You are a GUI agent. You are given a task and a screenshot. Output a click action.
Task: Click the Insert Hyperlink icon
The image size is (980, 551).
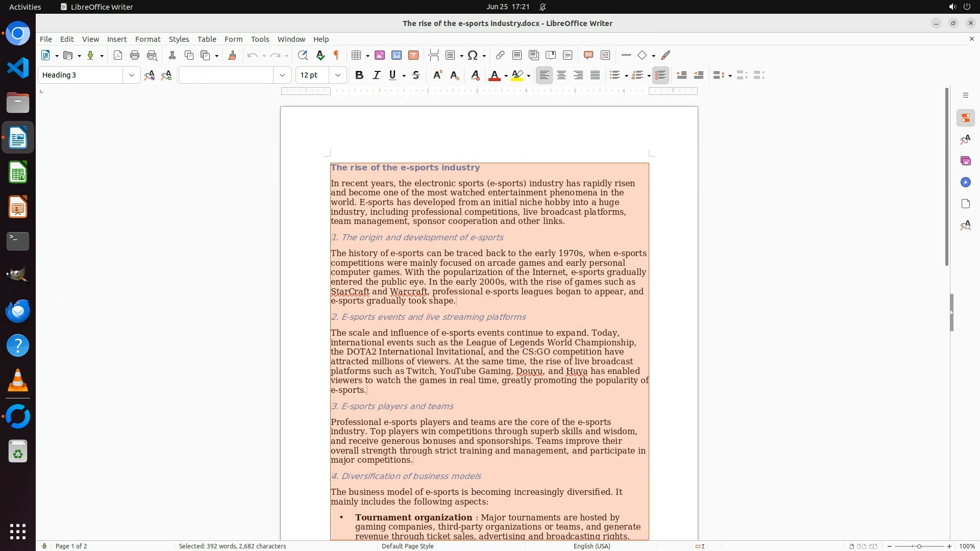(500, 56)
